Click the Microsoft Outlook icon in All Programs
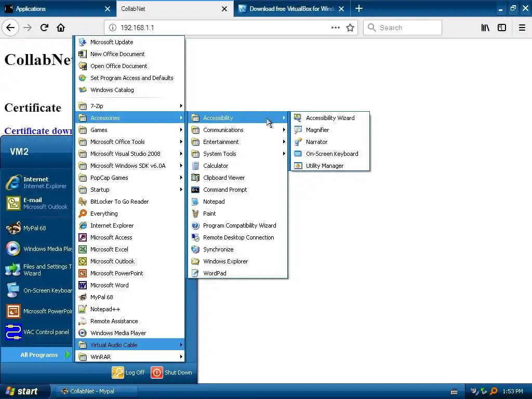532x399 pixels. click(x=83, y=261)
